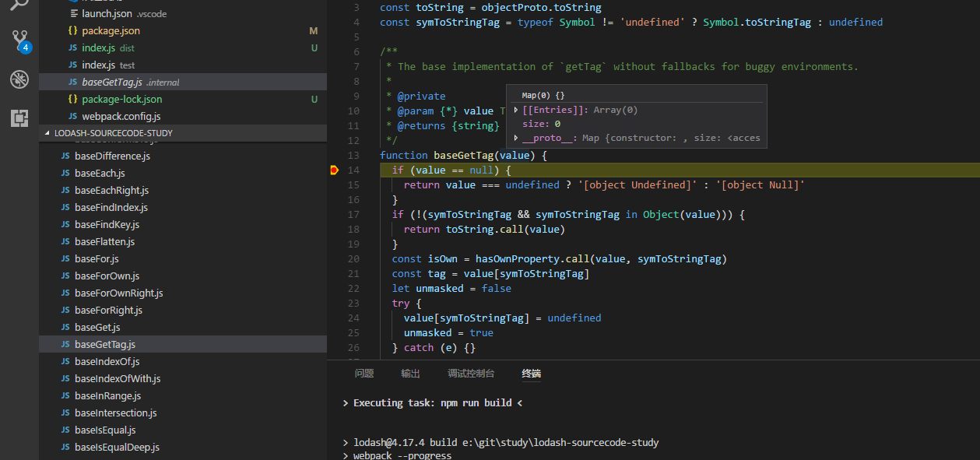
Task: Click the 'size: 0' entry in debug hover
Action: [x=542, y=124]
